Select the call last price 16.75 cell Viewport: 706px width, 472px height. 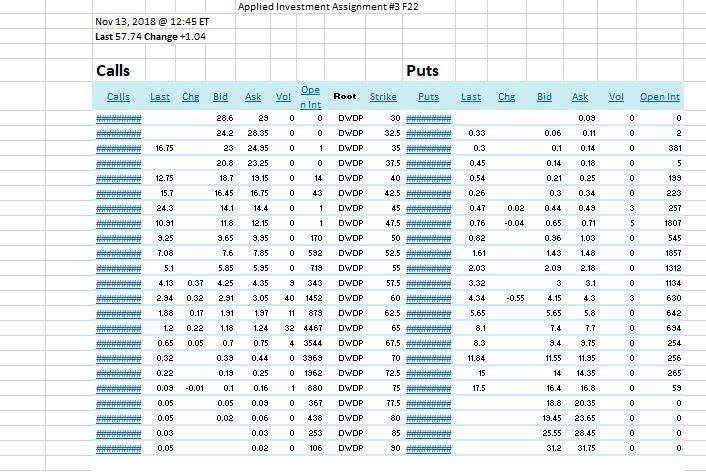(x=164, y=148)
